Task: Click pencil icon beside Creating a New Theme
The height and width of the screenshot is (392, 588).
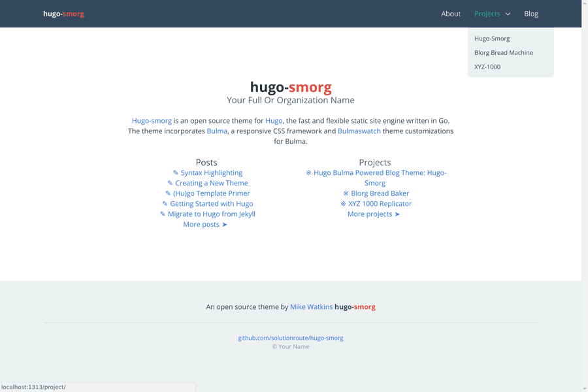Action: 170,183
